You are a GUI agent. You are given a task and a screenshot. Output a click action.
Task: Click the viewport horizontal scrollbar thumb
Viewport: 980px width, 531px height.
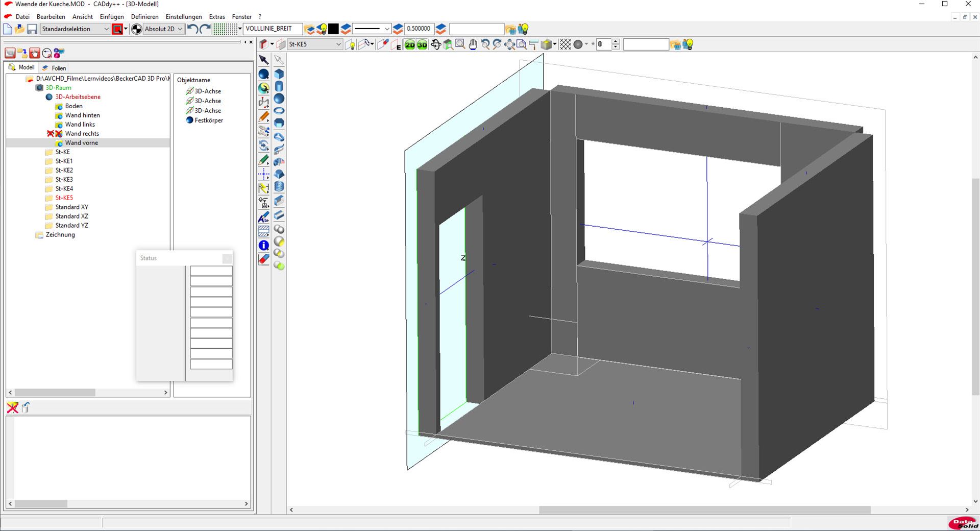point(704,510)
